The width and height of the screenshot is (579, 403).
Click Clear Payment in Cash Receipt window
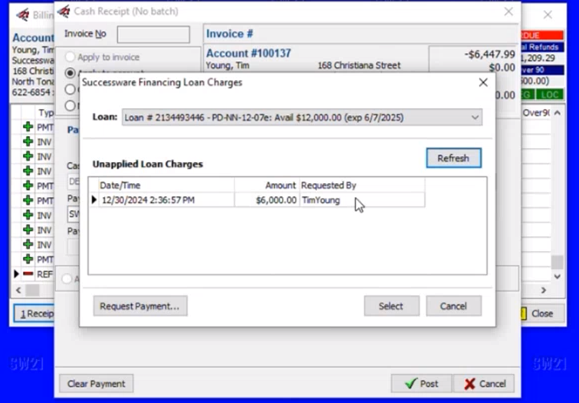tap(96, 384)
